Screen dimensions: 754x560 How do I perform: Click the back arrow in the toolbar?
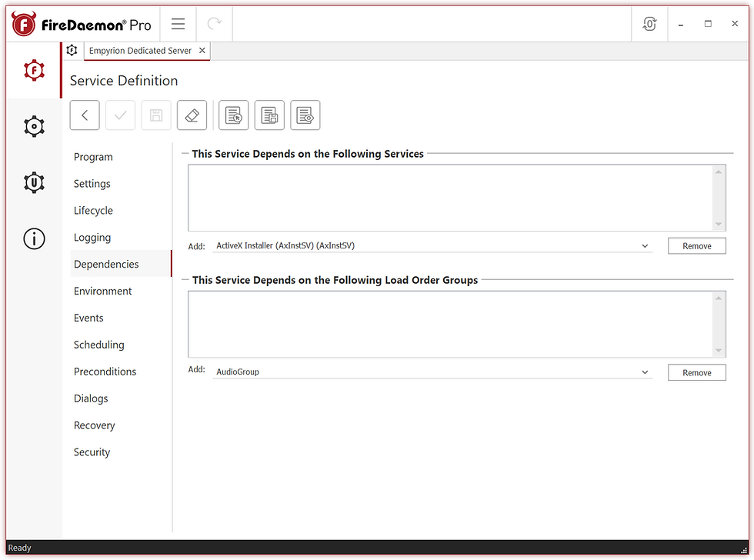[x=85, y=115]
